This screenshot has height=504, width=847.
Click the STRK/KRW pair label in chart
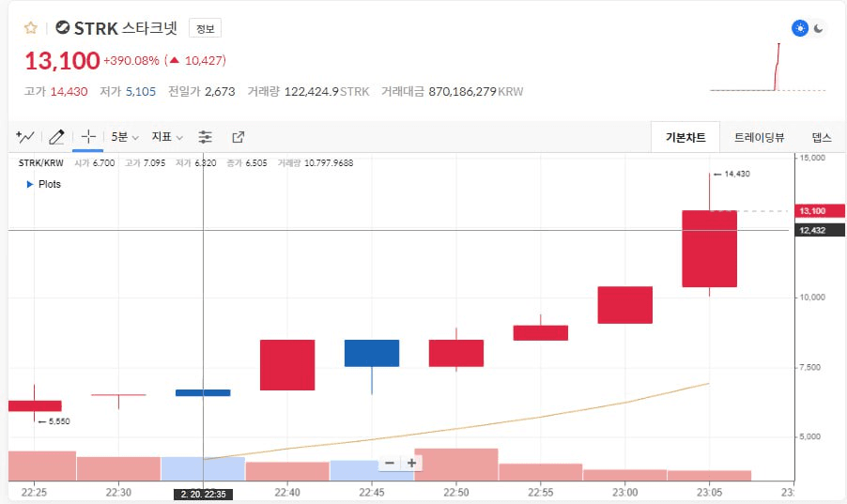[40, 163]
